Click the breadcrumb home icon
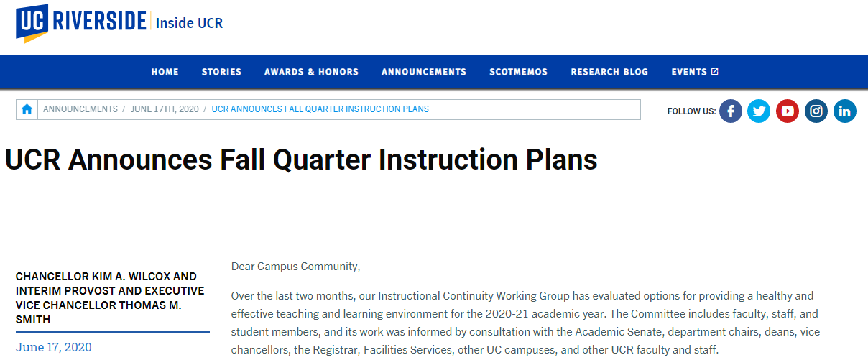Viewport: 868px width, 360px height. click(x=27, y=109)
